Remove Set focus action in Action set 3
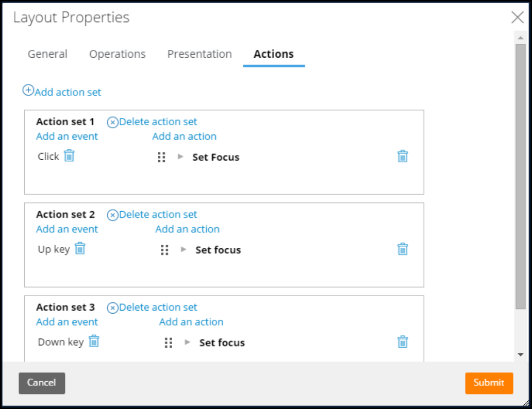The image size is (532, 409). pyautogui.click(x=403, y=342)
